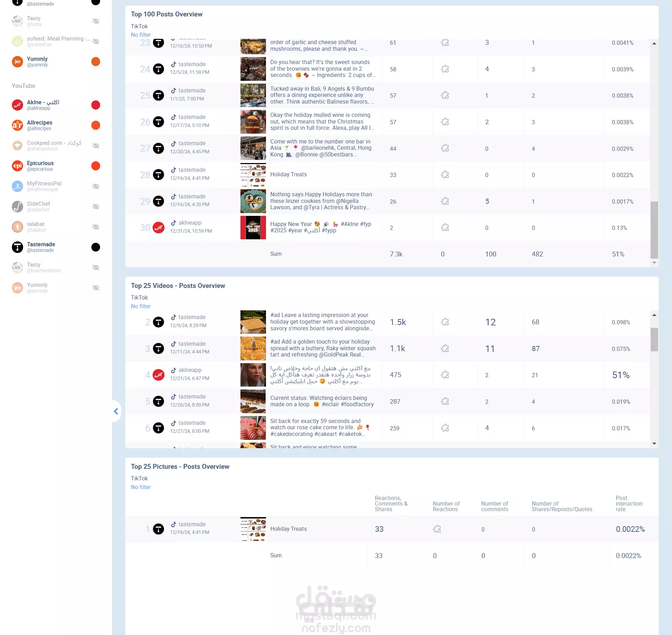Click the Tasty @buzzfeedtasty avatar
This screenshot has height=635, width=672.
17,267
